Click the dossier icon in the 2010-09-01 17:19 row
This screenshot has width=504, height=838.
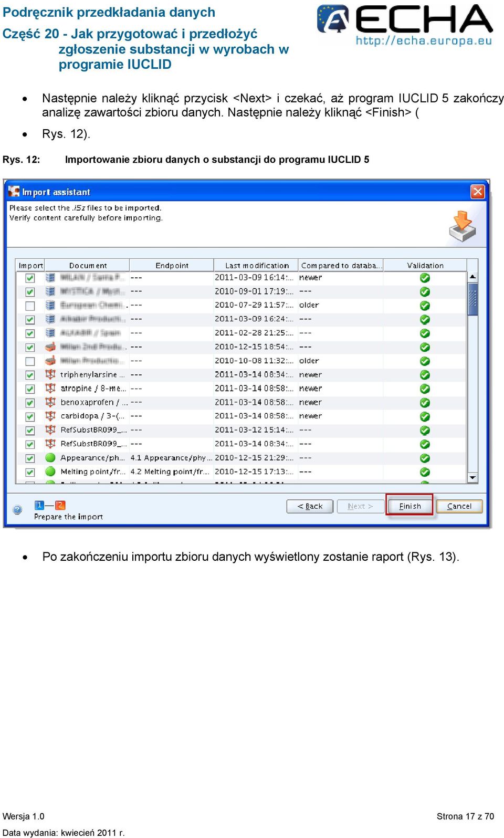[50, 291]
